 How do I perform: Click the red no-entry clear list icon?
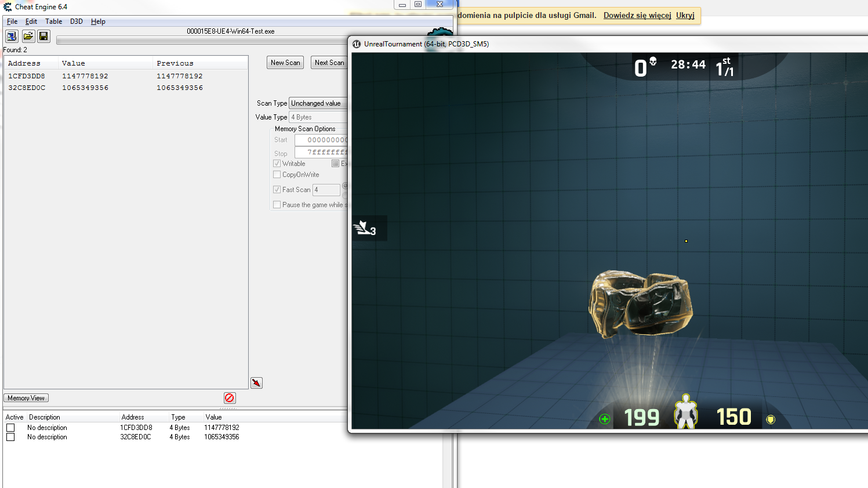[x=230, y=398]
